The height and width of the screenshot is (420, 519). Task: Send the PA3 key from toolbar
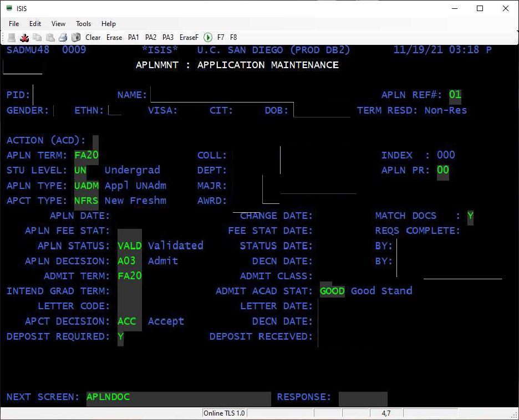coord(168,37)
